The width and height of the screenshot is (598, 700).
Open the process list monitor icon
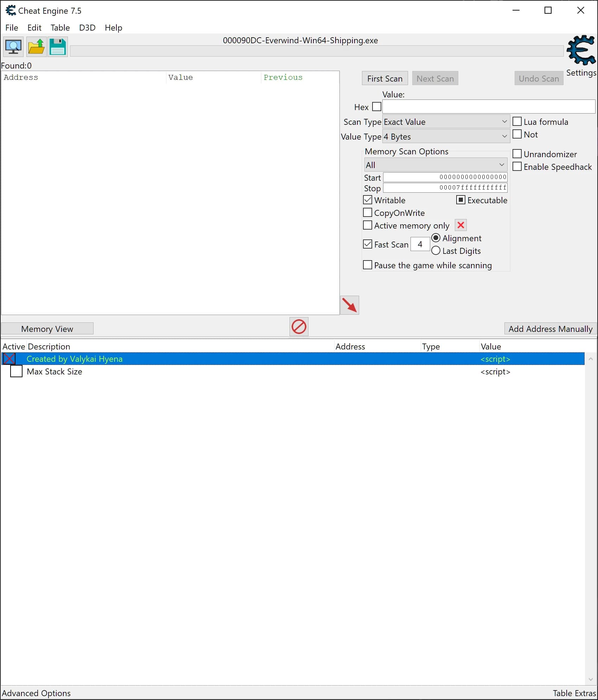coord(13,47)
